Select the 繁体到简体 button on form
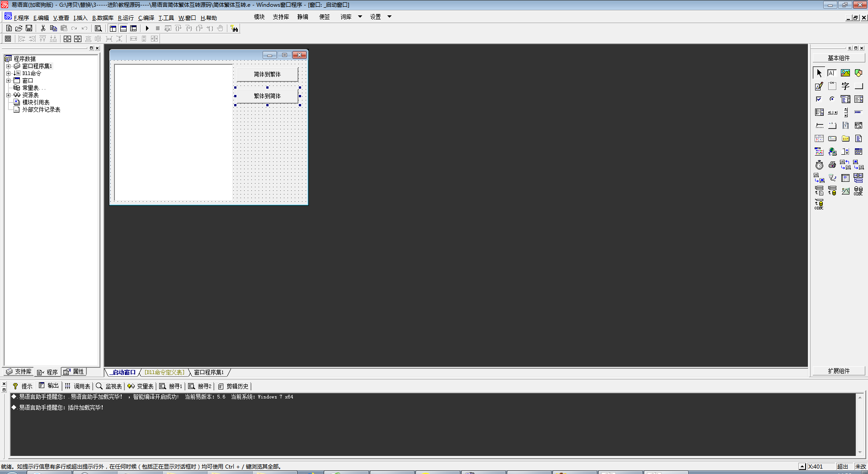This screenshot has height=474, width=868. (267, 96)
